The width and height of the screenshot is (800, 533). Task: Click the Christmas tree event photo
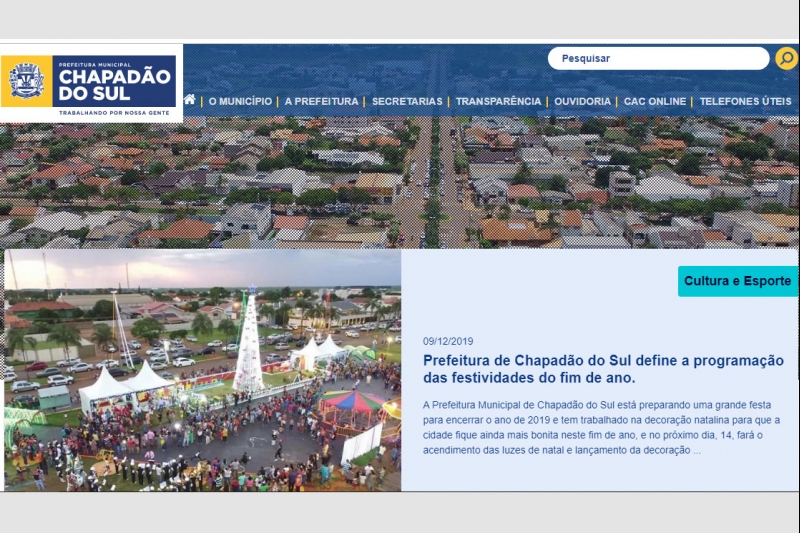(x=203, y=370)
